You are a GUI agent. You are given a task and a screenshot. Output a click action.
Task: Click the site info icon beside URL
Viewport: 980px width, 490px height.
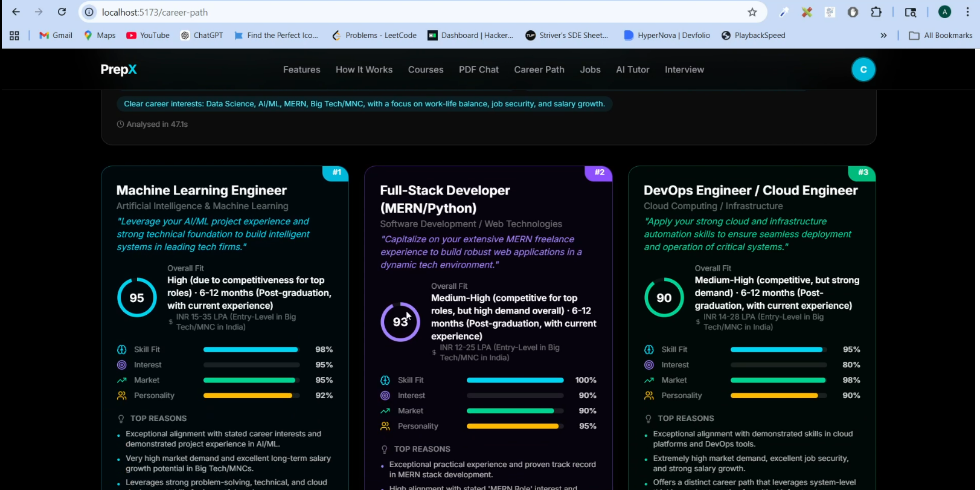pos(89,12)
